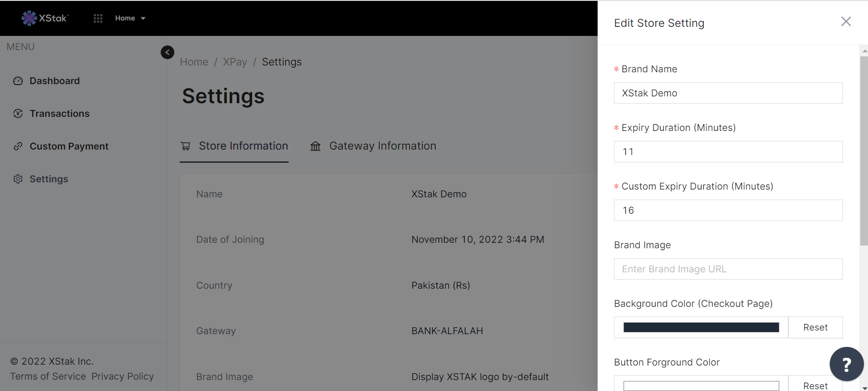Viewport: 868px width, 391px height.
Task: Open the help question mark bubble
Action: click(846, 364)
